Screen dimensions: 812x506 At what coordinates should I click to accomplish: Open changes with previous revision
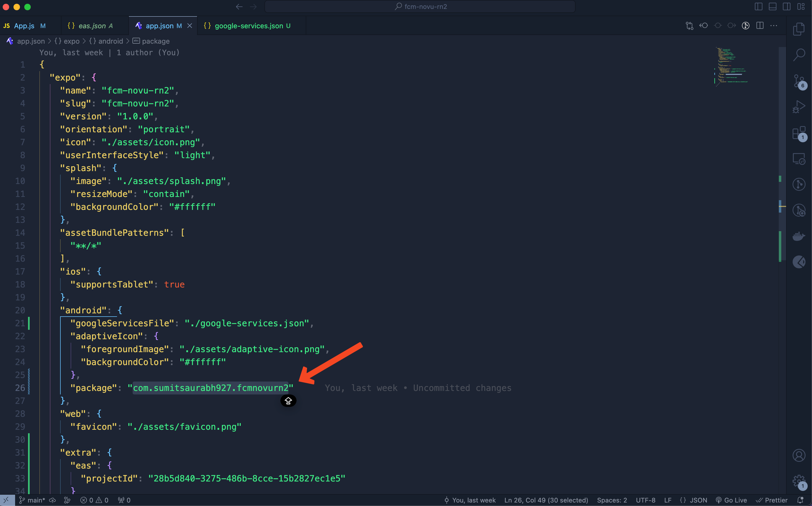click(704, 26)
